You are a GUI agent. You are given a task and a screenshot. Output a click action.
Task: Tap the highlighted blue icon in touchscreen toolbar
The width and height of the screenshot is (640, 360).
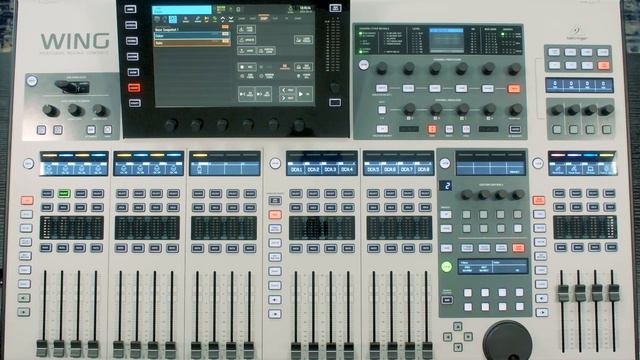point(173,19)
